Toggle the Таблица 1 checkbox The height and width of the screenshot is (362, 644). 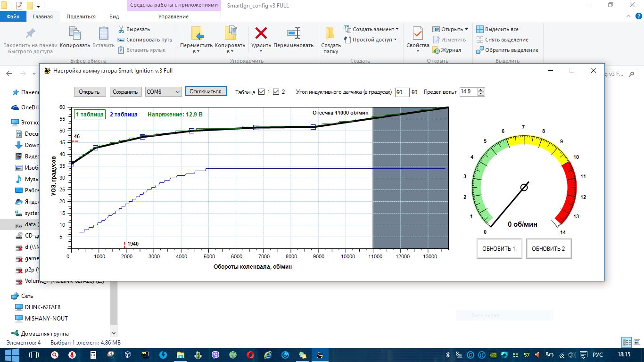(x=262, y=92)
